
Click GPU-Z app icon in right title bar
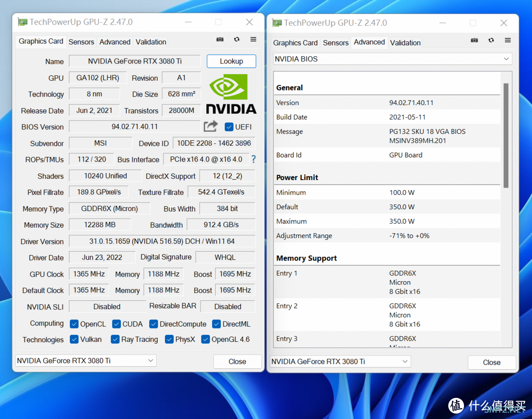click(x=277, y=23)
